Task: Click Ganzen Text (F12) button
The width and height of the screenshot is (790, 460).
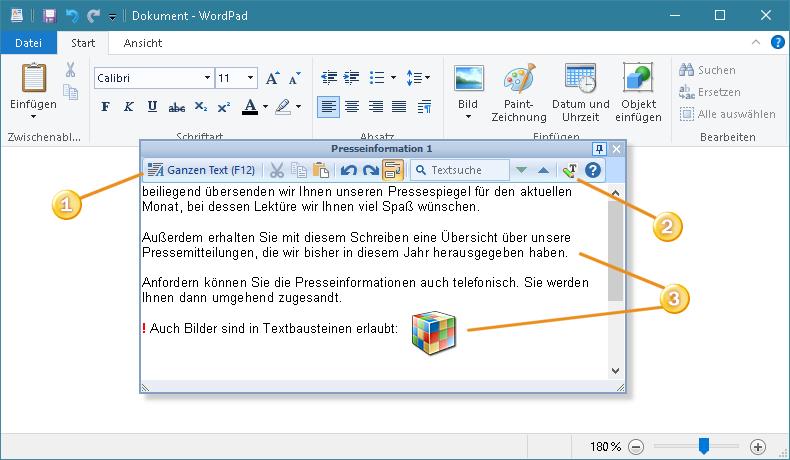Action: (x=201, y=171)
